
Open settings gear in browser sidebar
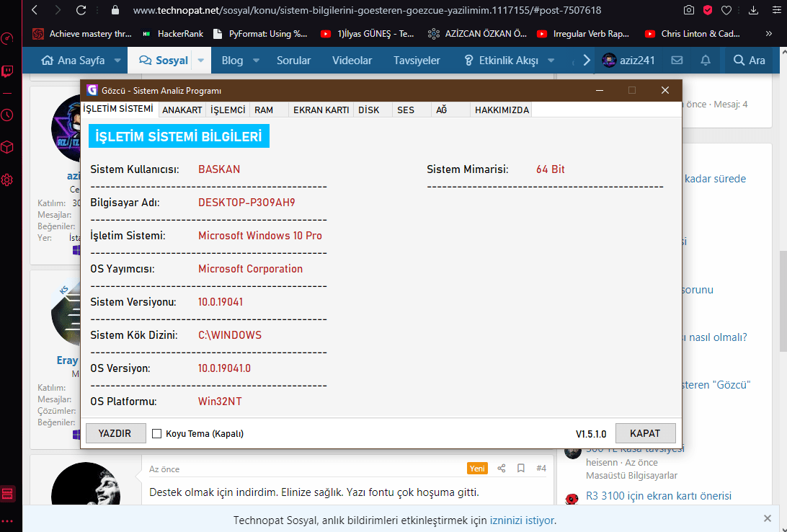click(x=7, y=179)
